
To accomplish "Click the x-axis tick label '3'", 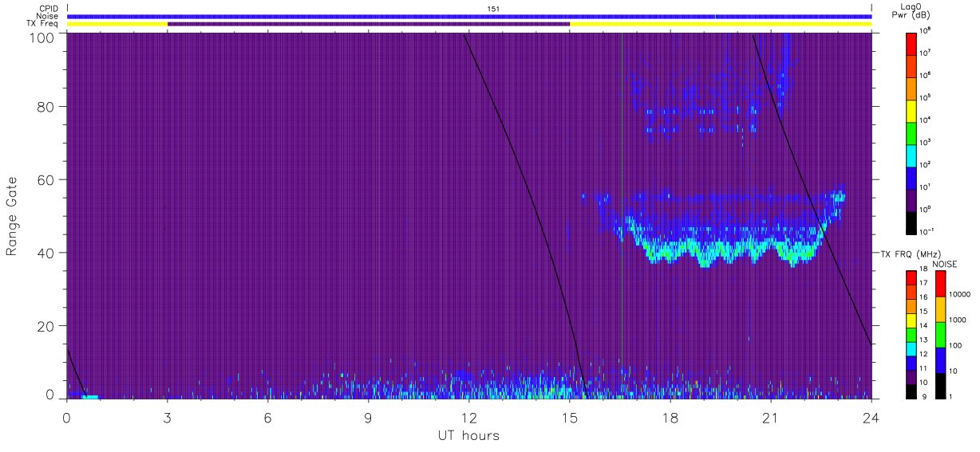I will pyautogui.click(x=168, y=417).
